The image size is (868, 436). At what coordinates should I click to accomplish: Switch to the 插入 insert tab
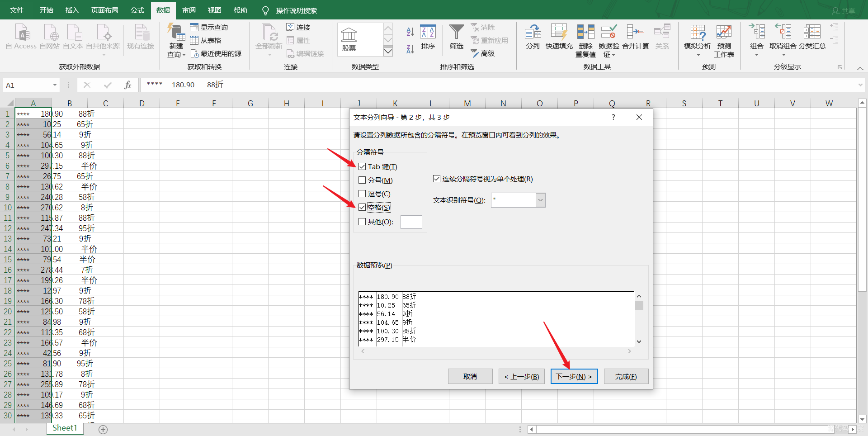pyautogui.click(x=72, y=10)
